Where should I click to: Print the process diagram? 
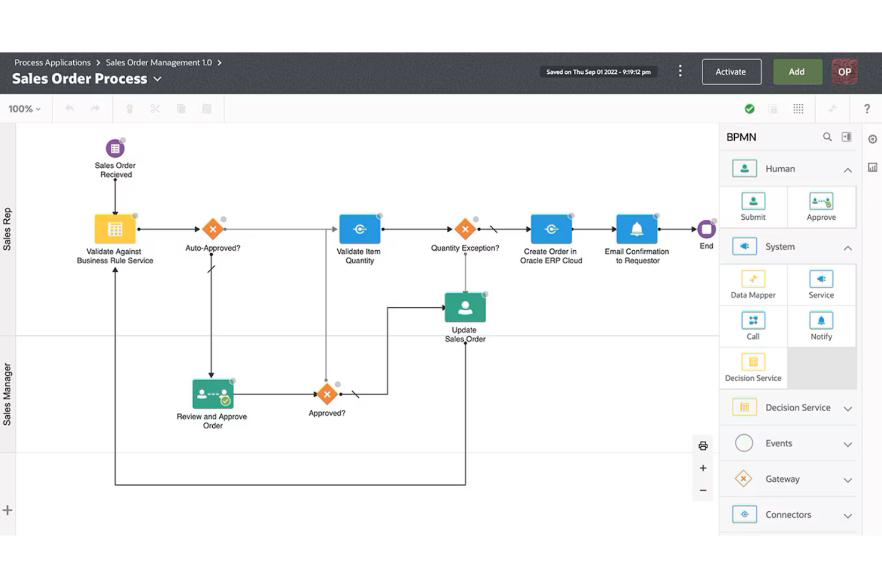point(703,446)
